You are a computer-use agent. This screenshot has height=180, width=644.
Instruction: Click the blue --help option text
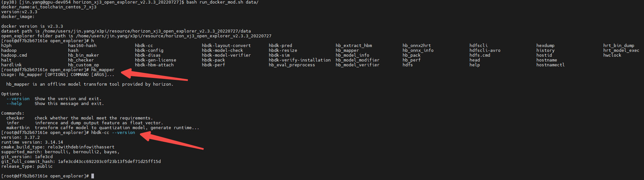[x=14, y=104]
